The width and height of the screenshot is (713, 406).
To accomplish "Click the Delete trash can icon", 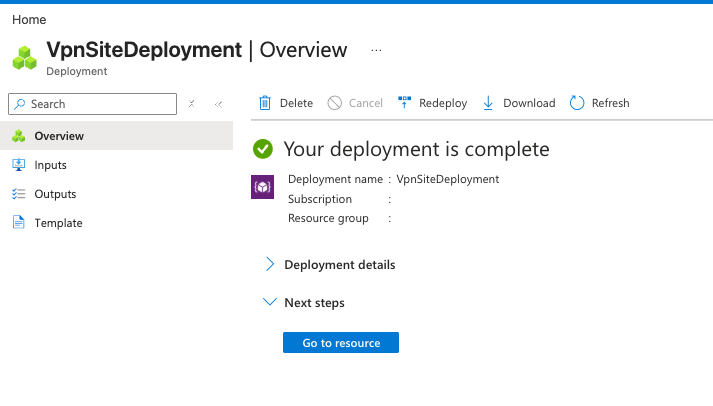I will [265, 103].
